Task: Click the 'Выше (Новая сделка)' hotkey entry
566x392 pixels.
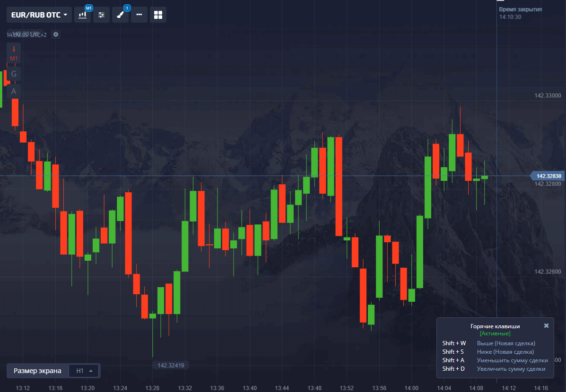Action: pos(505,343)
